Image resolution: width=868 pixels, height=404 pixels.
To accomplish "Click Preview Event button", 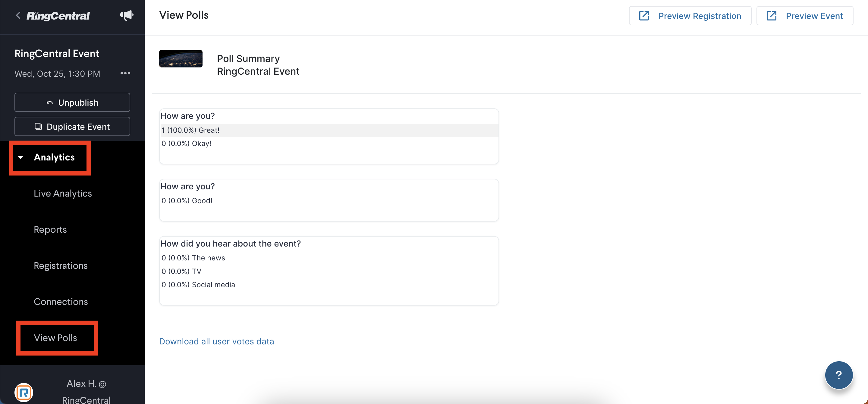I will (805, 16).
